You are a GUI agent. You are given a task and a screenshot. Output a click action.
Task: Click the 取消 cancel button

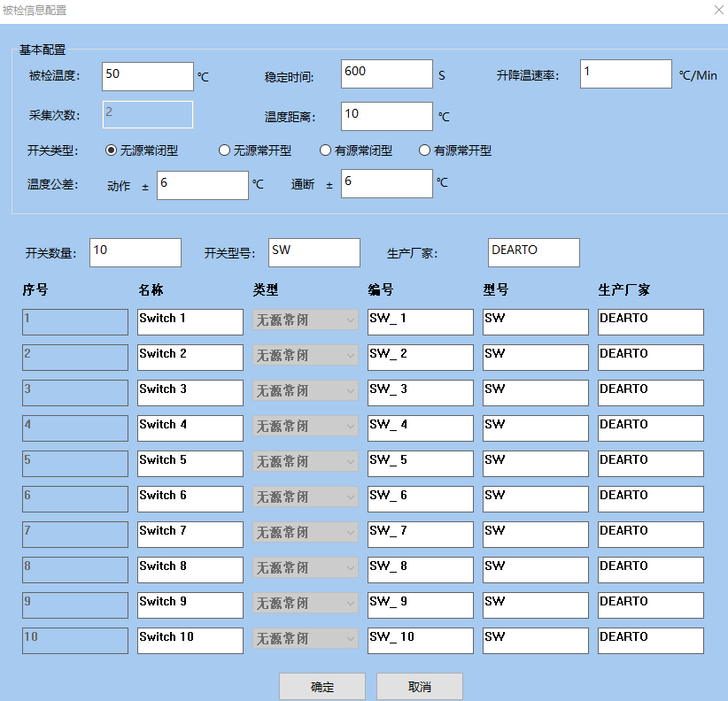[x=420, y=687]
